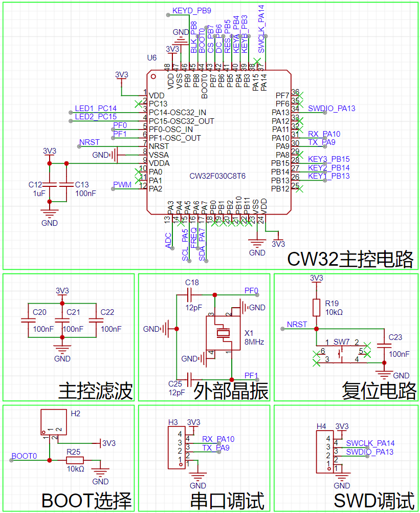
Task: Click the KEYB_PB3 net label
Action: (x=245, y=34)
